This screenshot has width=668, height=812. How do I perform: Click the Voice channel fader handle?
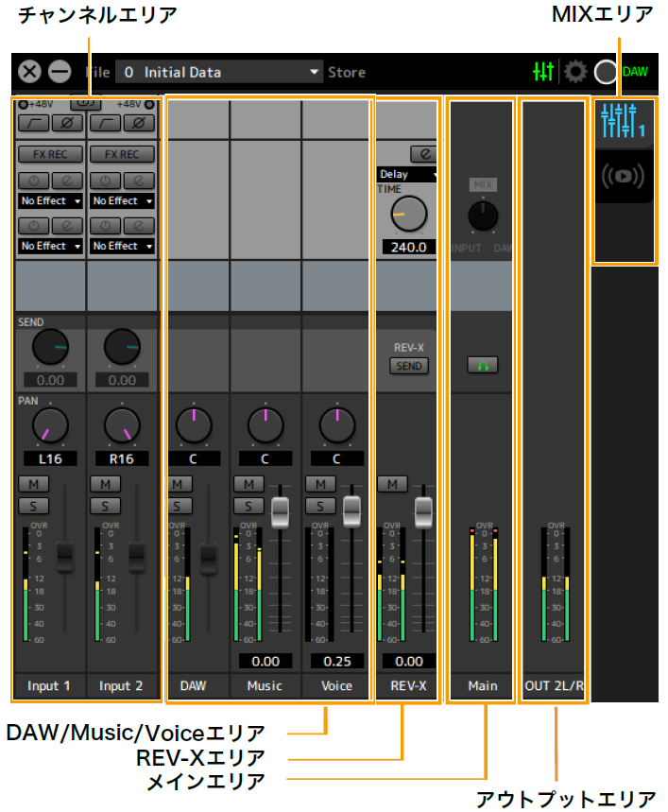(x=351, y=510)
